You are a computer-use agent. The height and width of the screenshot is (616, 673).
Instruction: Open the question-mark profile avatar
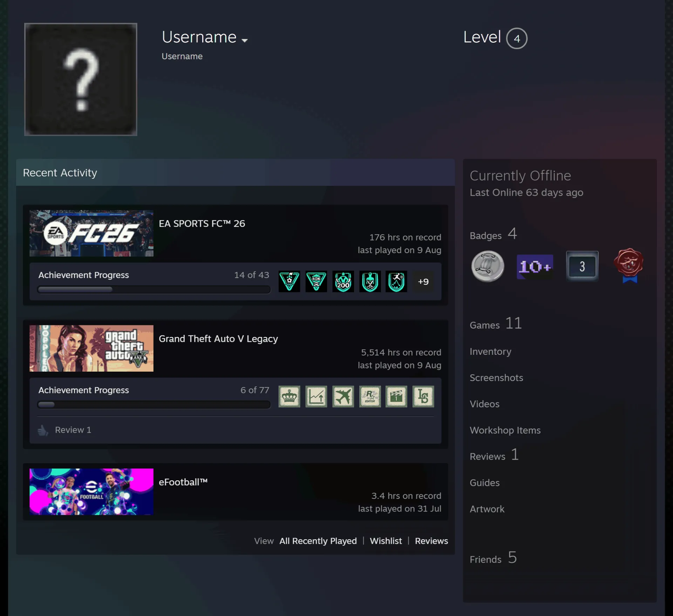pos(81,79)
